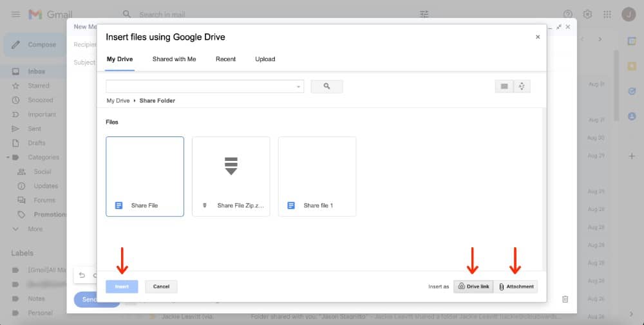The height and width of the screenshot is (325, 644).
Task: Select the Share File document thumbnail
Action: click(x=144, y=176)
